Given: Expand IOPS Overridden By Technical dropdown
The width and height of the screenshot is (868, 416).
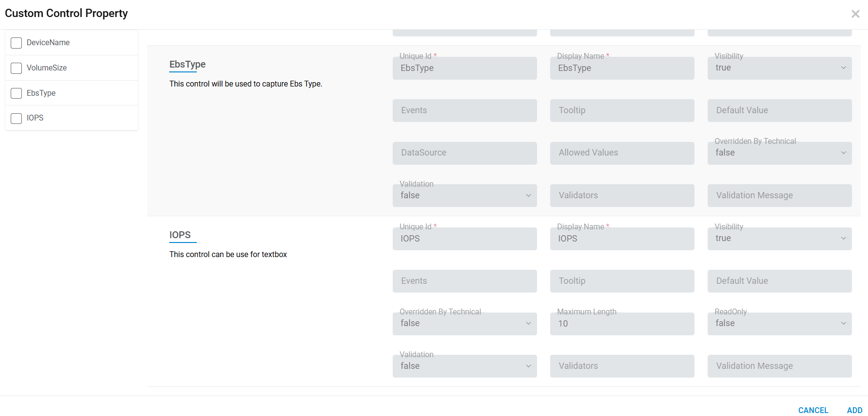Looking at the screenshot, I should [x=464, y=324].
